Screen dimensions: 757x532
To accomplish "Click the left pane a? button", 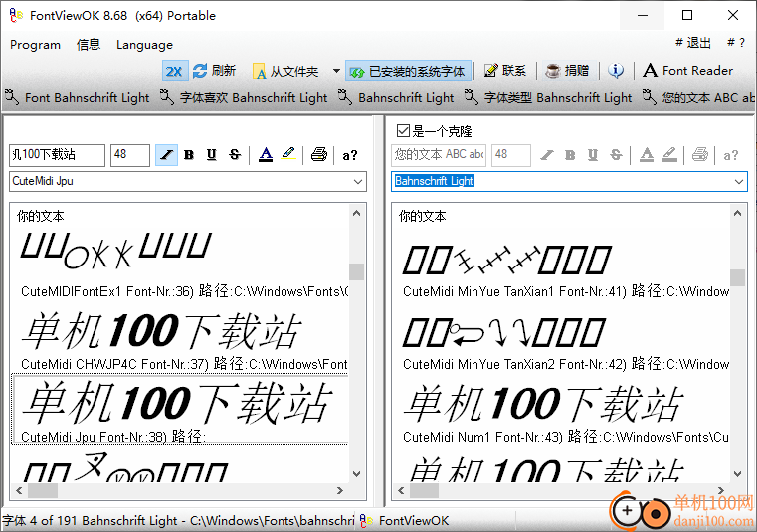I will pyautogui.click(x=349, y=155).
